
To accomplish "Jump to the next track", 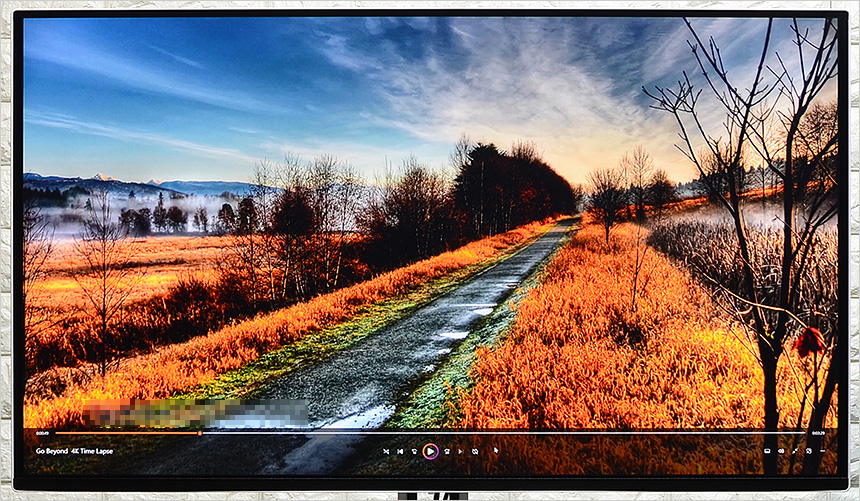I will tap(460, 451).
